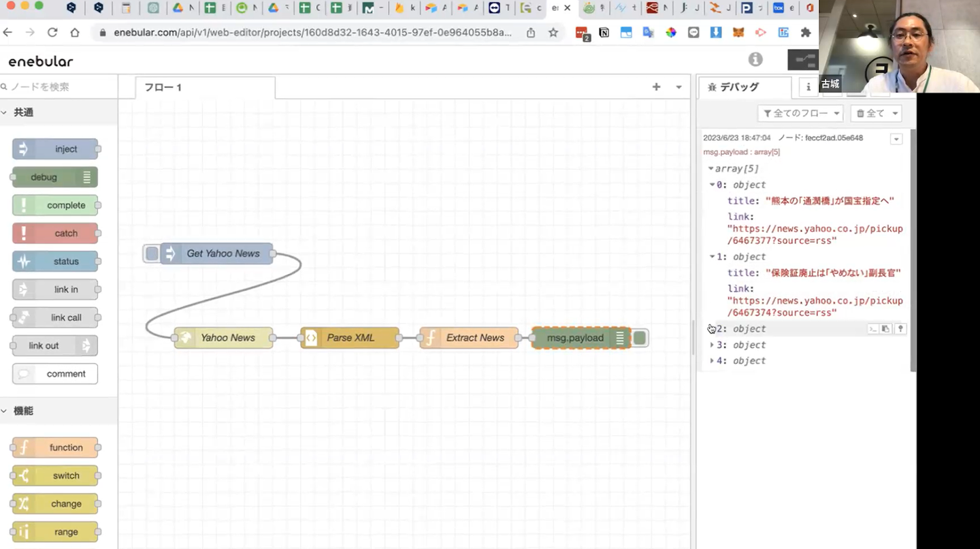Open the Notion extension icon
The width and height of the screenshot is (980, 549).
pyautogui.click(x=604, y=33)
